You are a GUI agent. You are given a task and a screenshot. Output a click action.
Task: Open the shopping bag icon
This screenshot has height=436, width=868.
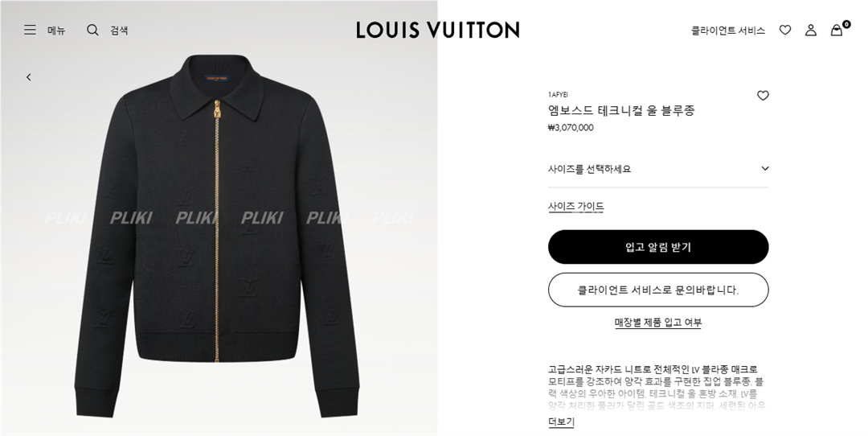coord(837,30)
